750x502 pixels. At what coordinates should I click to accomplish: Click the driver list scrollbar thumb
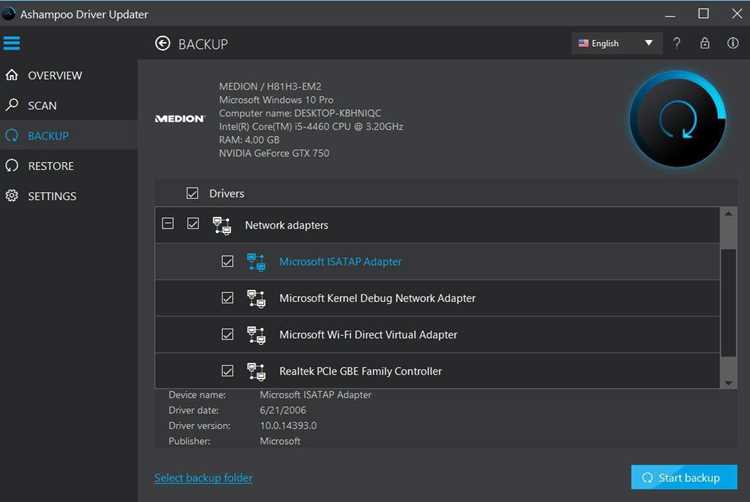[728, 303]
